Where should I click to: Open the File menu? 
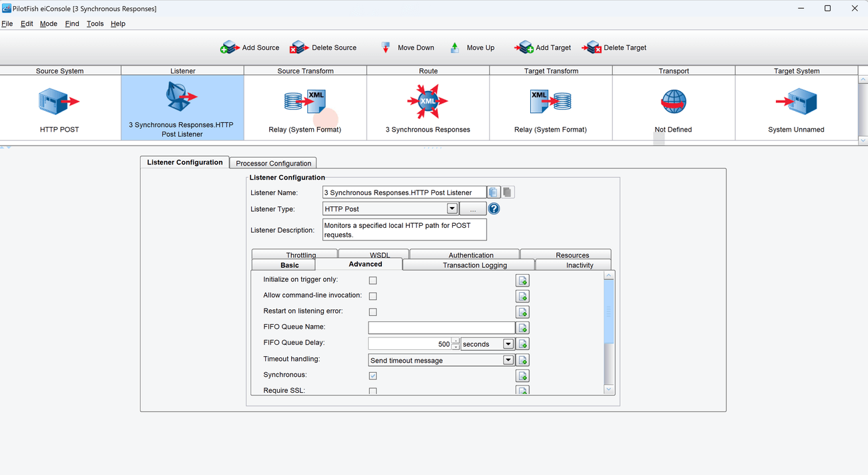coord(7,23)
